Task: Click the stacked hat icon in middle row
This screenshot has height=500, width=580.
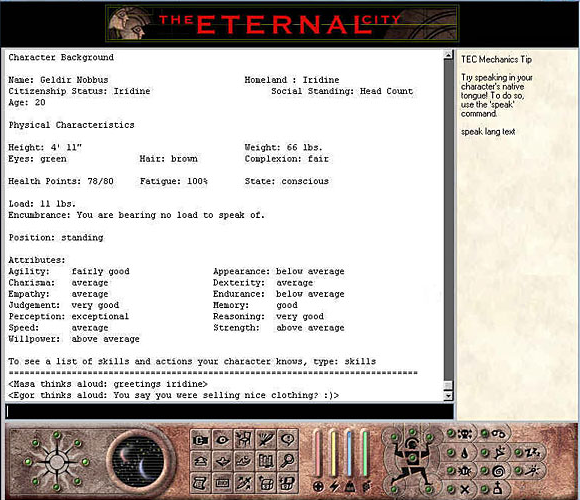Action: [200, 461]
